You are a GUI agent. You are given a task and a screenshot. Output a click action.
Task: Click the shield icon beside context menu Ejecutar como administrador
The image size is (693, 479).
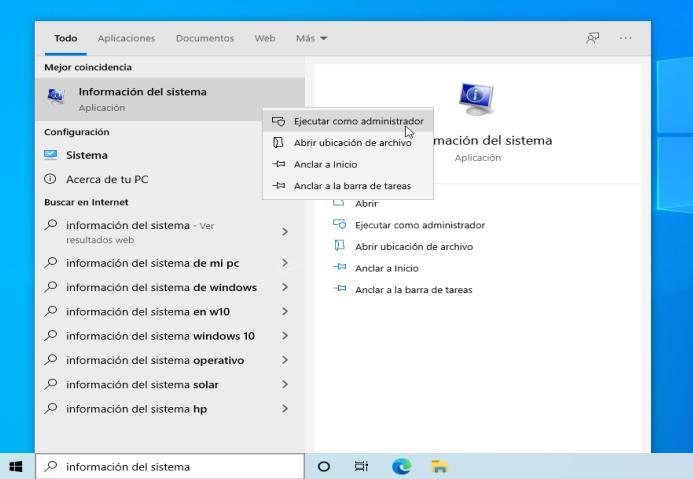coord(278,121)
